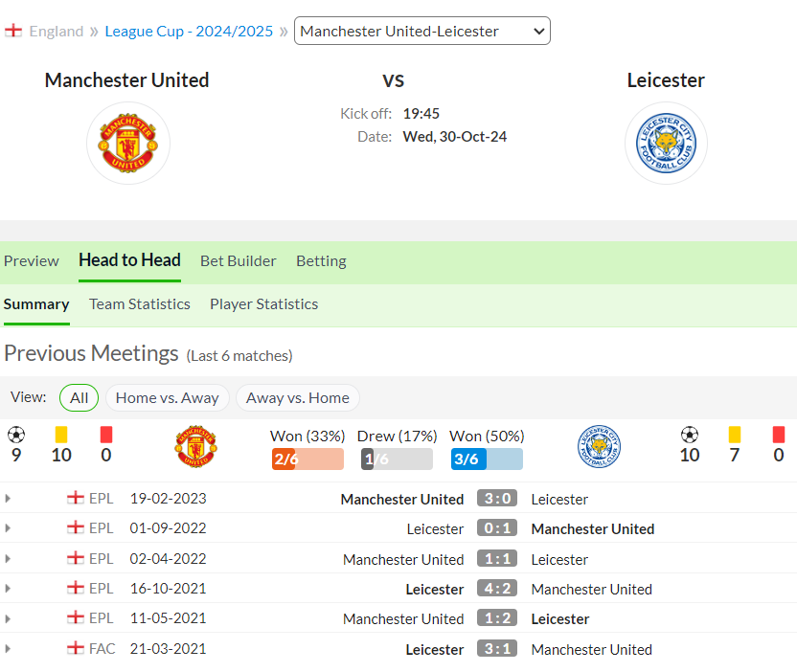
Task: Select the Home vs. Away view filter
Action: point(168,397)
